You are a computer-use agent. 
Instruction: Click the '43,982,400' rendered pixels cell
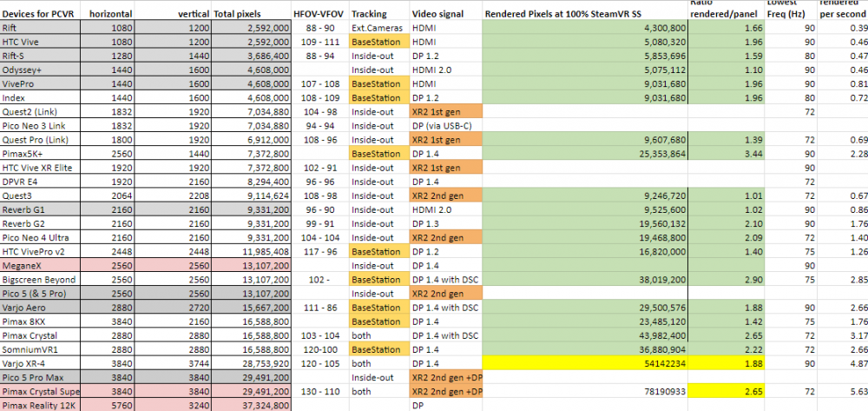[585, 335]
